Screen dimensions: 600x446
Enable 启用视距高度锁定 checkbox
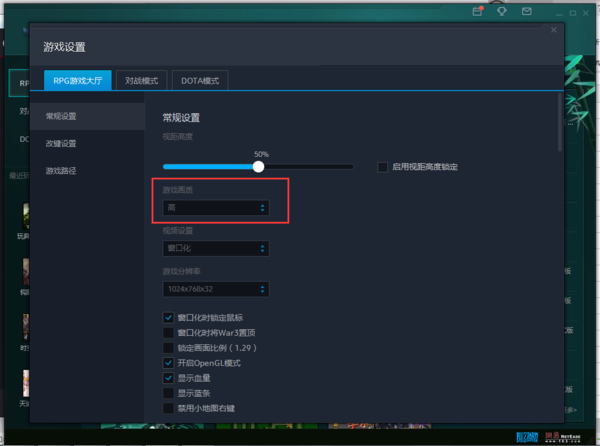[383, 167]
